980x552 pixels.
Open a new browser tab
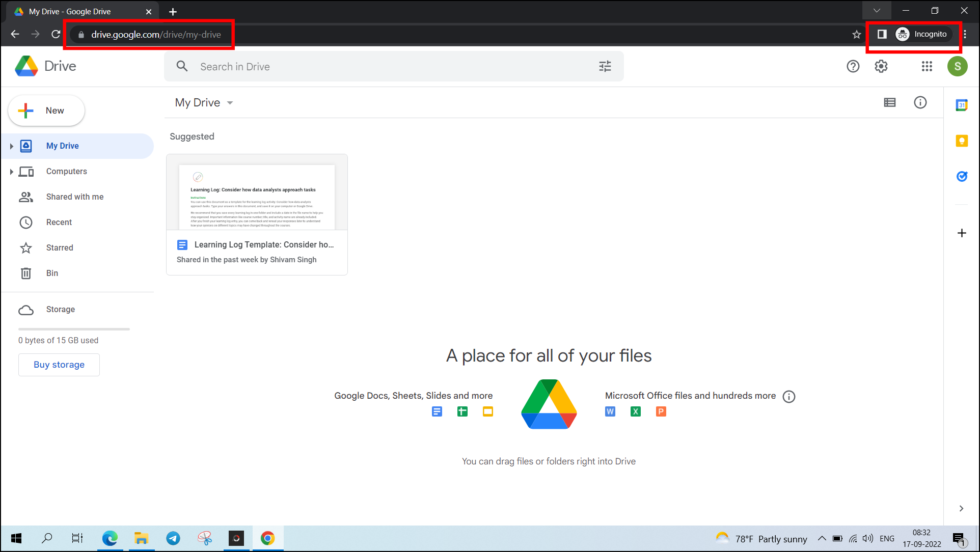(173, 12)
